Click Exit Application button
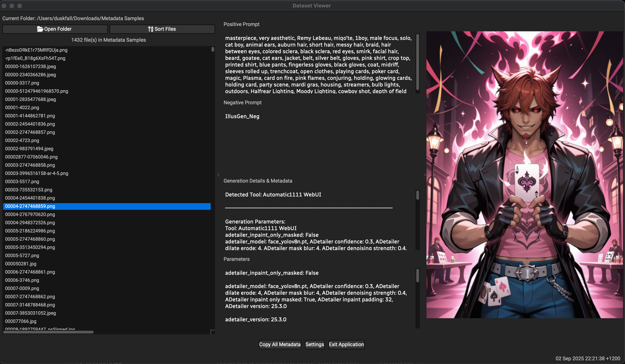The image size is (625, 364). pos(346,344)
